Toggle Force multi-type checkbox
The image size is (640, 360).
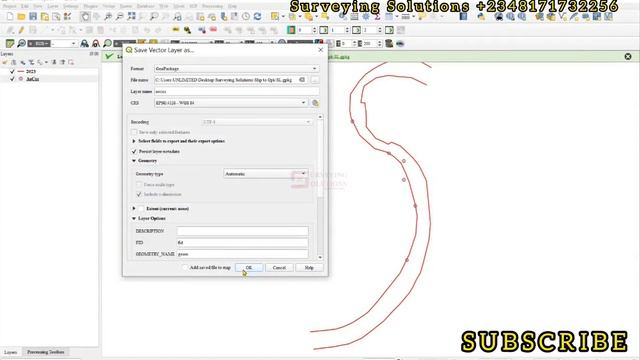click(139, 184)
